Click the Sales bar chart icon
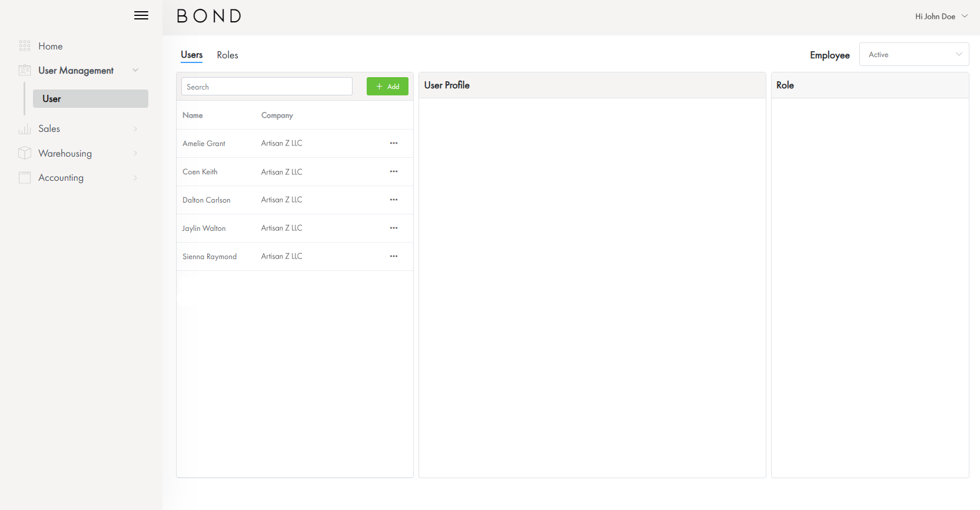 pyautogui.click(x=25, y=129)
